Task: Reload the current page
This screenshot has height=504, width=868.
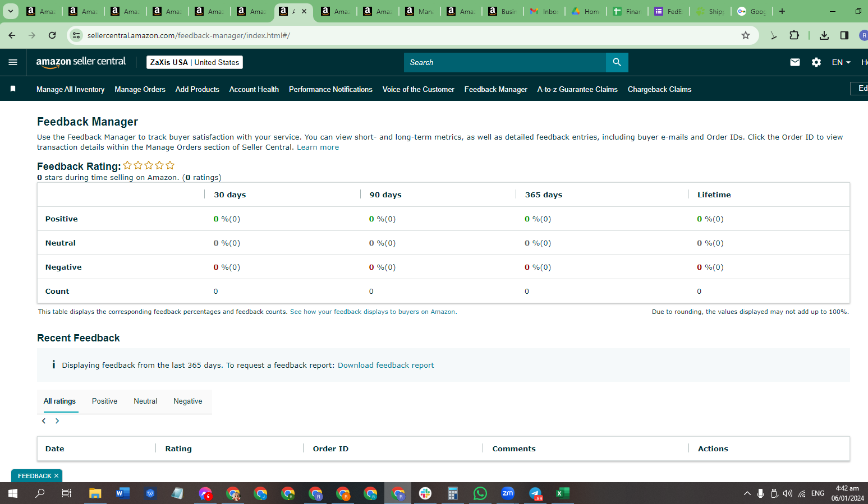Action: [52, 35]
